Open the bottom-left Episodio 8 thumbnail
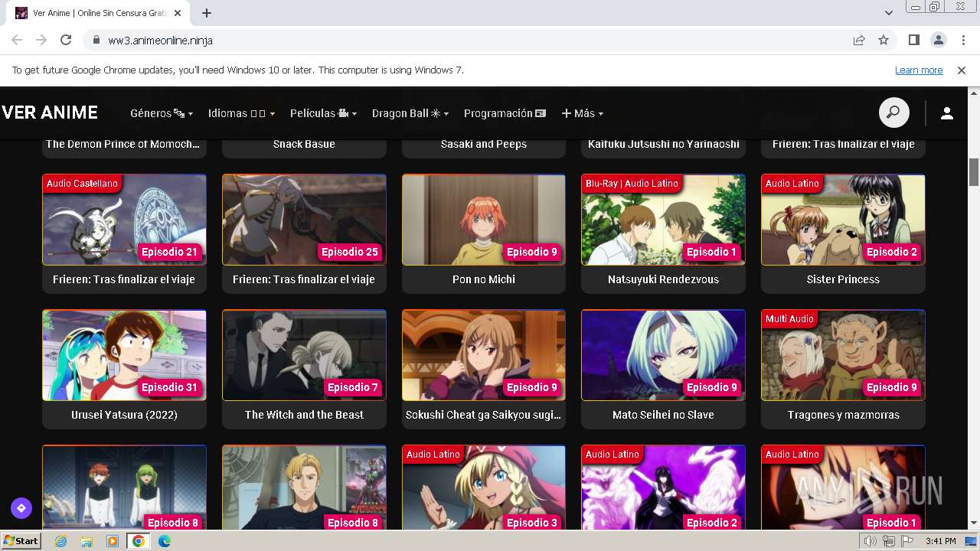The width and height of the screenshot is (980, 551). [x=124, y=487]
